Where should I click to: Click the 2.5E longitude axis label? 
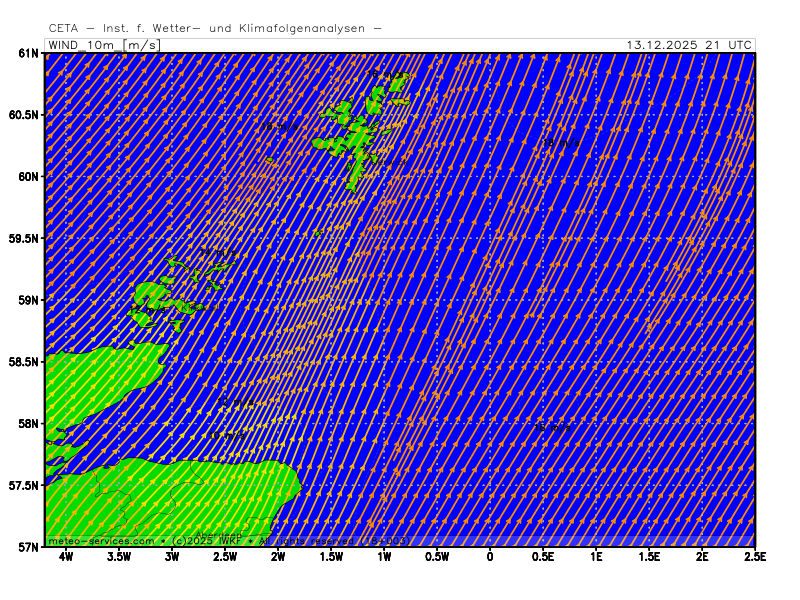754,557
